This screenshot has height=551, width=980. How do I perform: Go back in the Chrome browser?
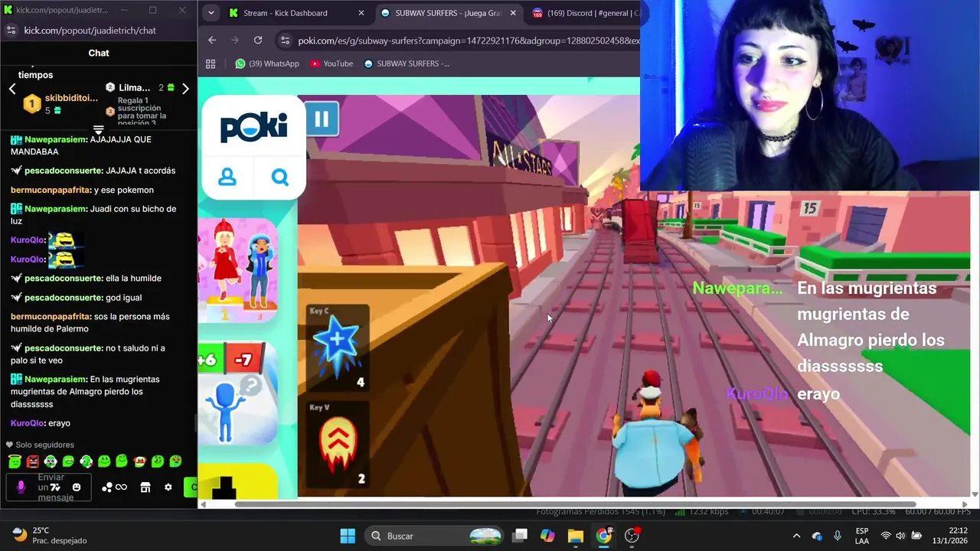pos(212,41)
